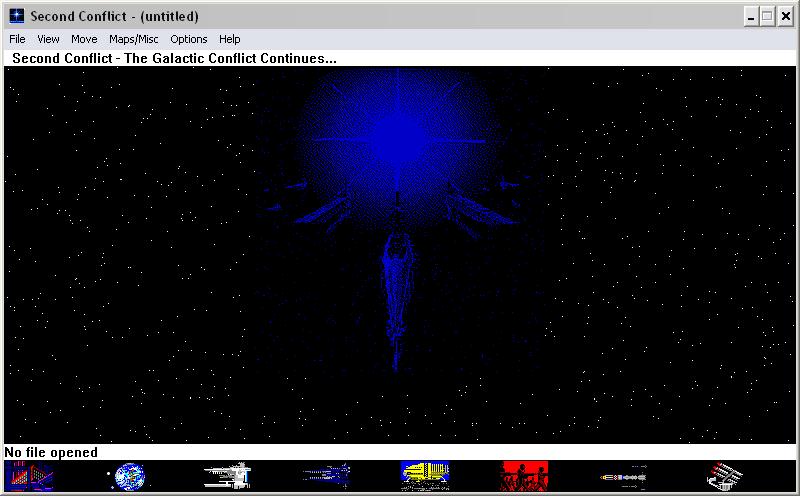Click the missile icon
The image size is (800, 496).
click(x=623, y=477)
